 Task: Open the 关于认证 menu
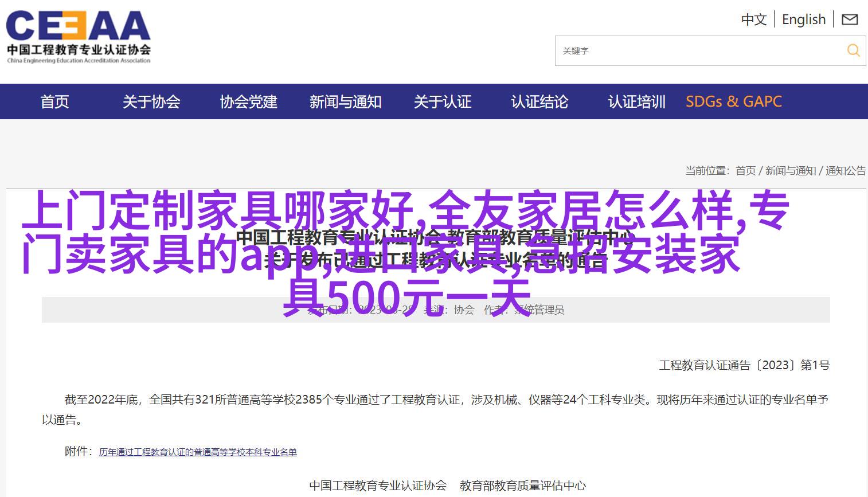[443, 102]
